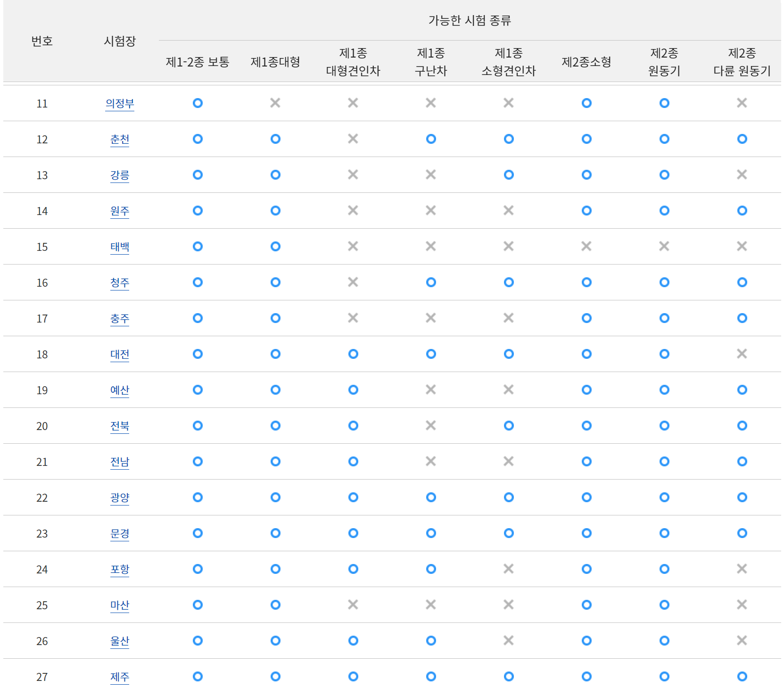The image size is (784, 688).
Task: Click the X icon under 제1종 소형견인차 for 울산
Action: point(508,641)
